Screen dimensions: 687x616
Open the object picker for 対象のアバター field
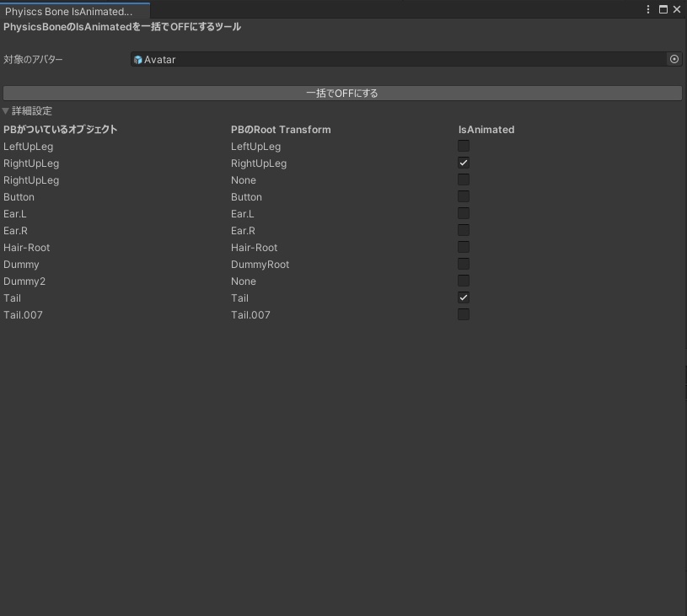coord(674,59)
